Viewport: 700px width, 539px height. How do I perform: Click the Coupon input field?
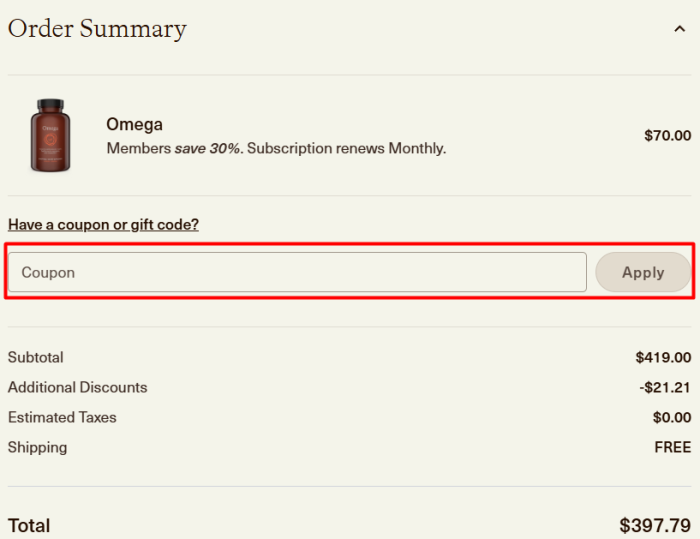297,272
